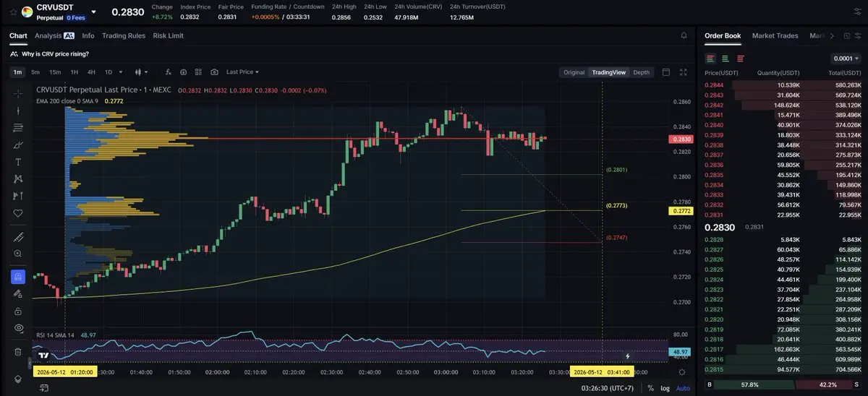The width and height of the screenshot is (868, 396).
Task: Select the text annotation tool
Action: tap(18, 162)
